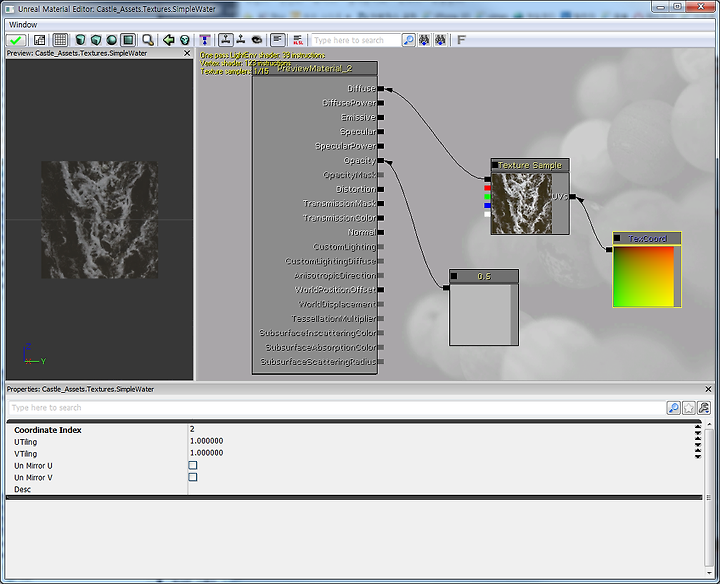Open the HLSL source code view icon
The image size is (720, 584).
tap(298, 40)
